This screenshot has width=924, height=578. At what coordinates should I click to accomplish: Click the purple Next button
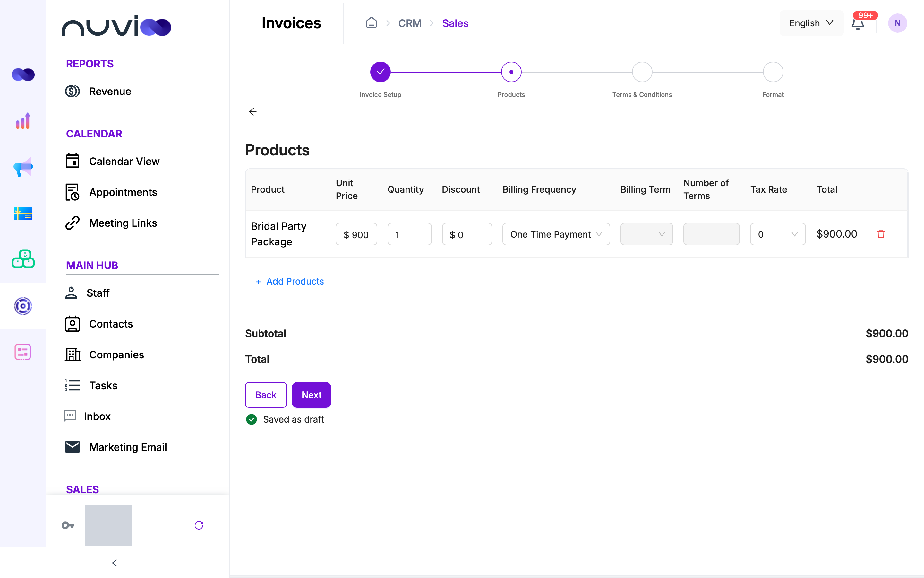coord(311,395)
